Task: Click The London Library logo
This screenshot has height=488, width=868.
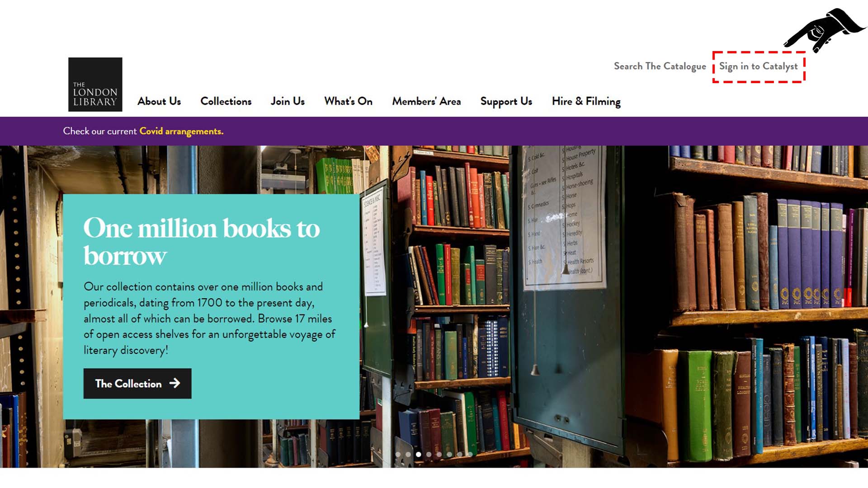Action: [95, 84]
